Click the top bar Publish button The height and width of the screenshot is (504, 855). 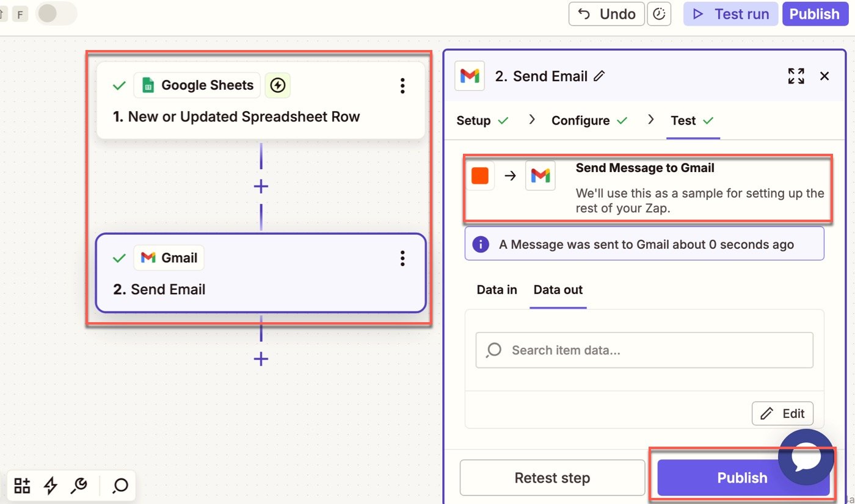(814, 14)
